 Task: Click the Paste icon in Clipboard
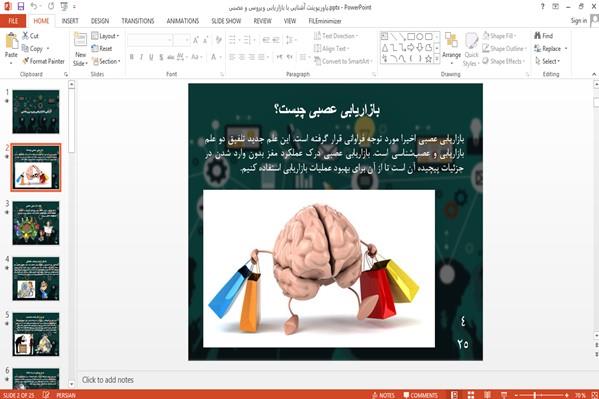point(11,41)
